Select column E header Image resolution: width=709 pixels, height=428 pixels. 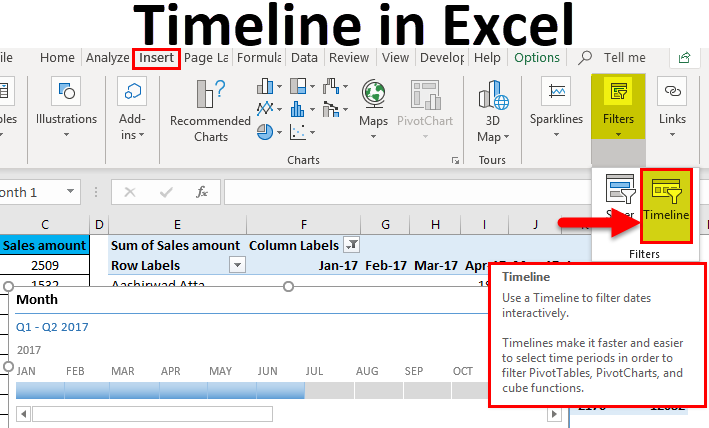(x=177, y=225)
